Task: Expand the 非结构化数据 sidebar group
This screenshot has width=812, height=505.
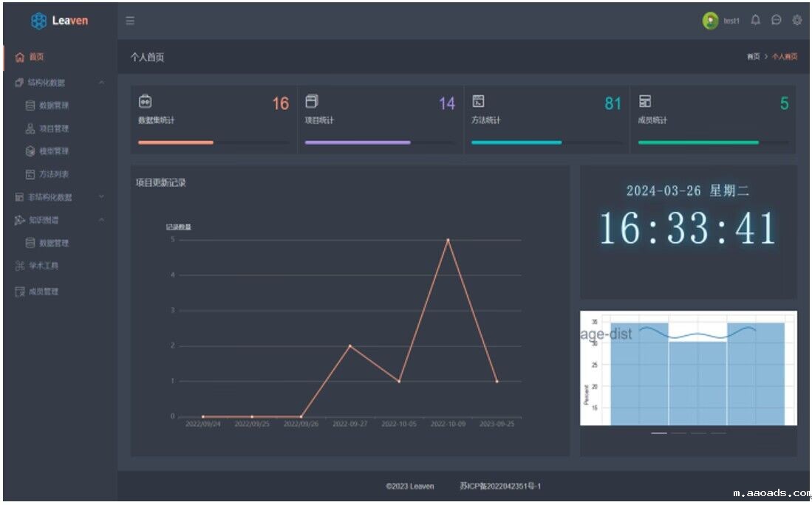Action: (101, 197)
